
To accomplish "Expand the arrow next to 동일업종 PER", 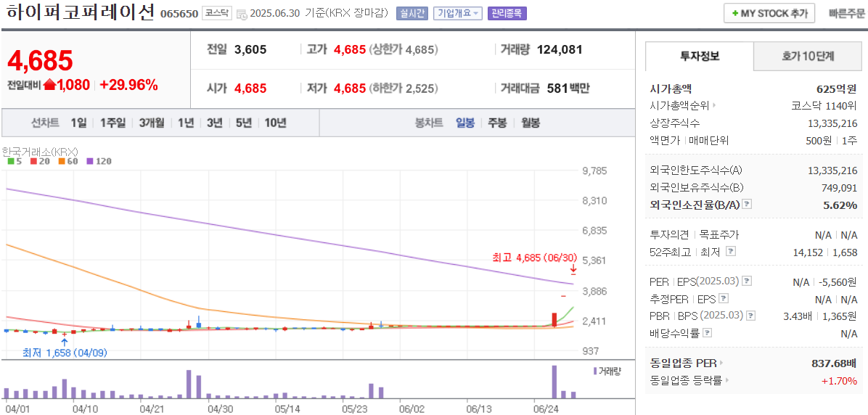I will pyautogui.click(x=721, y=363).
